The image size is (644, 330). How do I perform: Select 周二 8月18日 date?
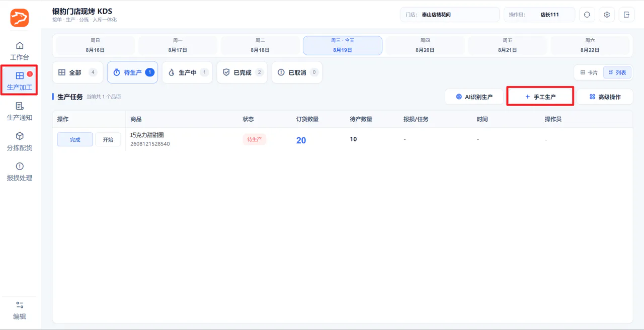(x=260, y=45)
